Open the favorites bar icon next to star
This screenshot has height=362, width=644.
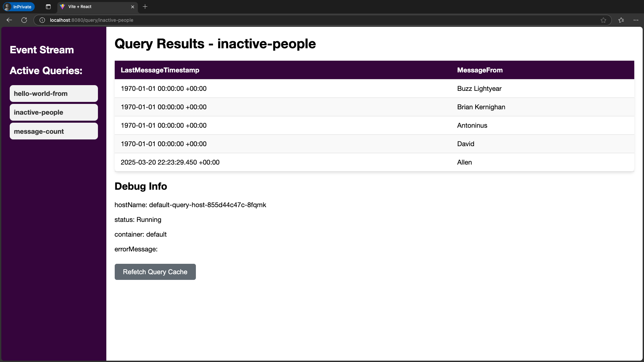(621, 20)
